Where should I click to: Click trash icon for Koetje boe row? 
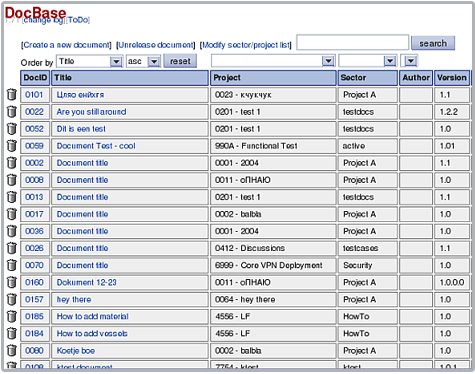point(12,351)
